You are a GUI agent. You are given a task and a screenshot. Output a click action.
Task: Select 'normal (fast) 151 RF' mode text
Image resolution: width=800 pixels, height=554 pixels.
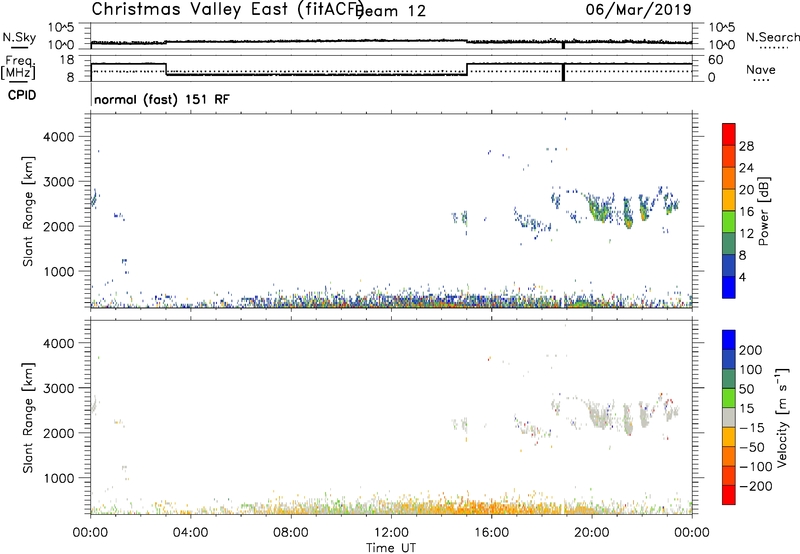tap(162, 99)
